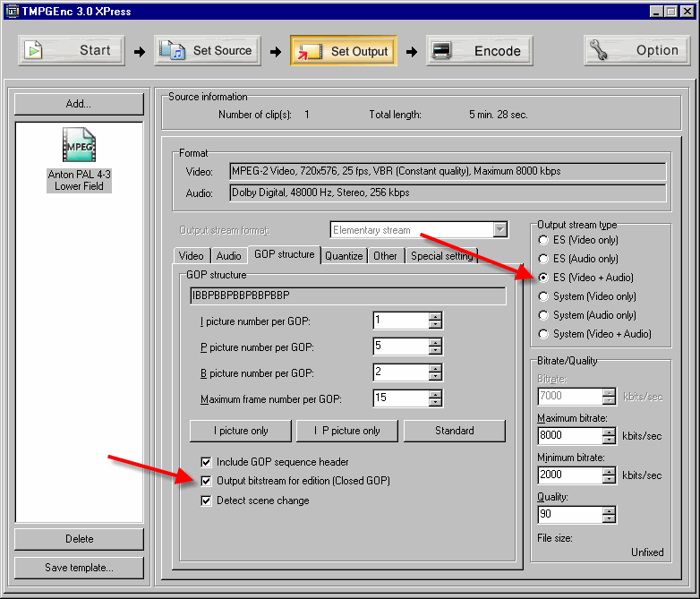
Task: Increase B picture number per GOP
Action: [x=435, y=368]
